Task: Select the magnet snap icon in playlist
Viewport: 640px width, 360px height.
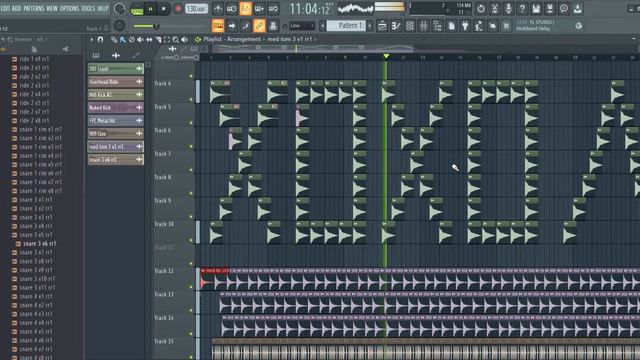Action: [100, 40]
